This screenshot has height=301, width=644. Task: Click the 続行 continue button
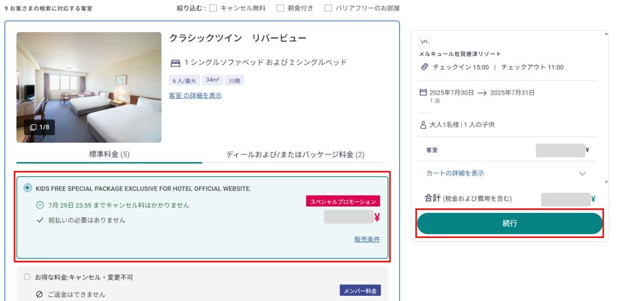coord(509,223)
